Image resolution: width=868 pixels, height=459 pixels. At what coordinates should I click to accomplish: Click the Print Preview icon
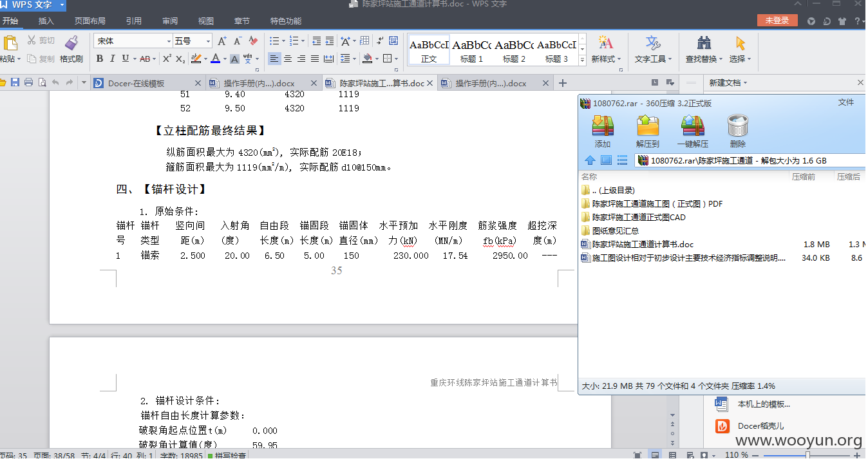42,82
